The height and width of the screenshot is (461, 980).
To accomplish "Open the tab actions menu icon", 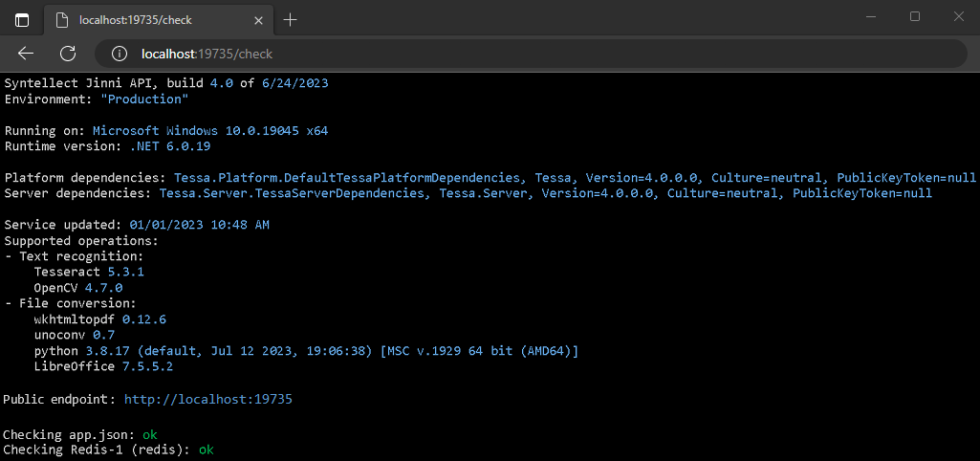I will 22,19.
